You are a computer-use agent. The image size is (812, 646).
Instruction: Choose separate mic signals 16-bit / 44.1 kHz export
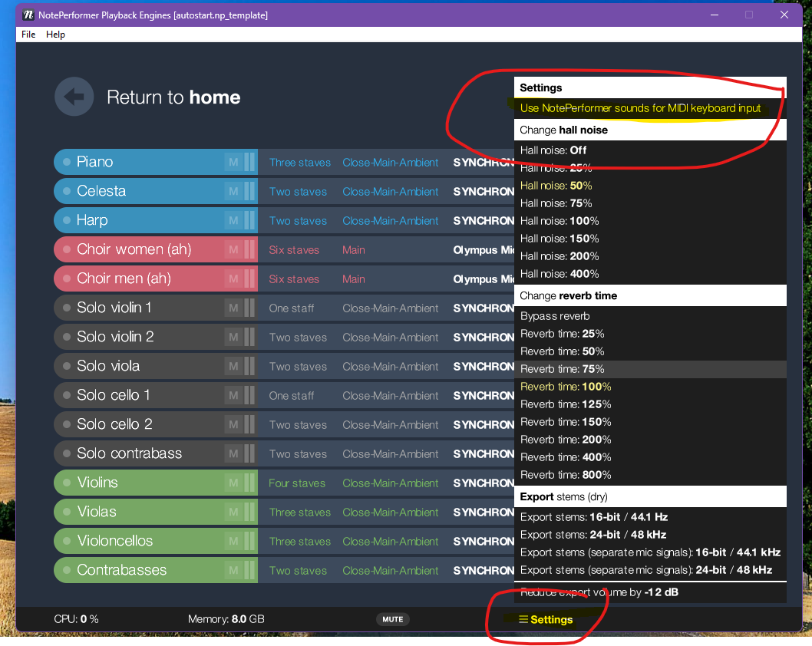point(650,552)
